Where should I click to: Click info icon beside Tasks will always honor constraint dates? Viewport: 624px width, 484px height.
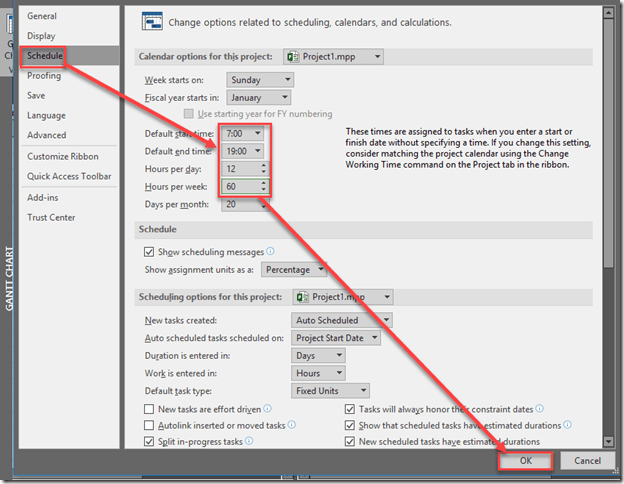[x=540, y=409]
